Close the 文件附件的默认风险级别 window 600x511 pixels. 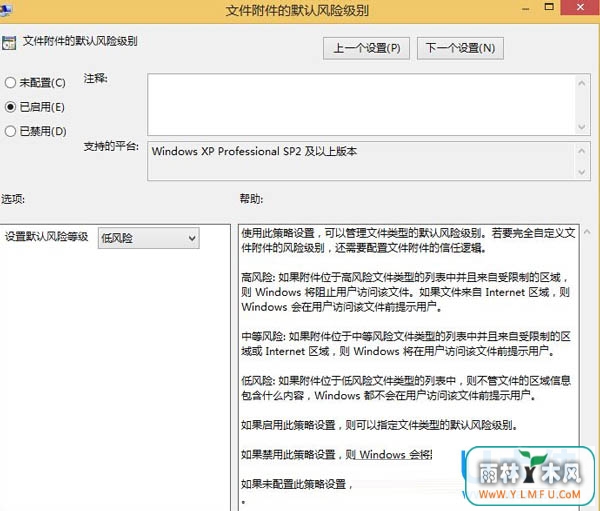click(x=580, y=7)
